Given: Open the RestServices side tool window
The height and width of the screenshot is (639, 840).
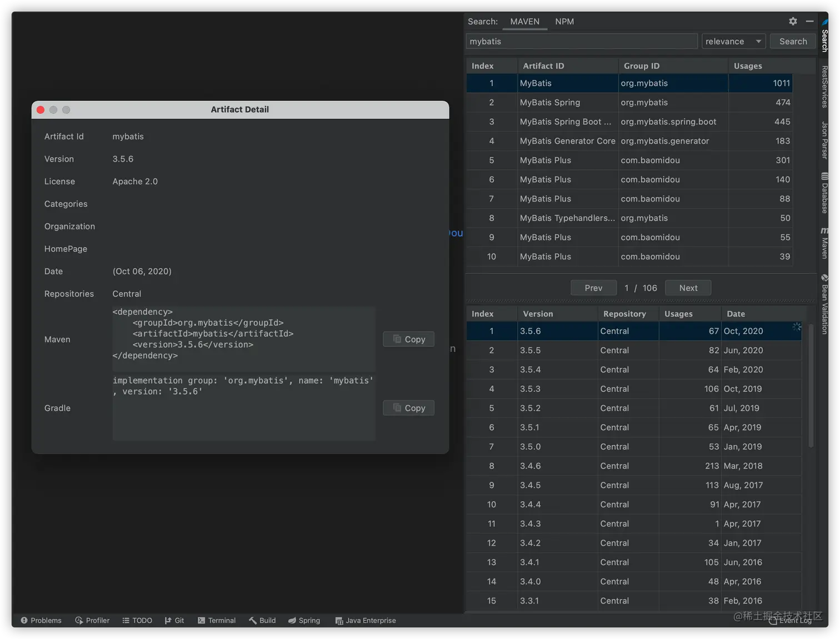Looking at the screenshot, I should pyautogui.click(x=824, y=87).
